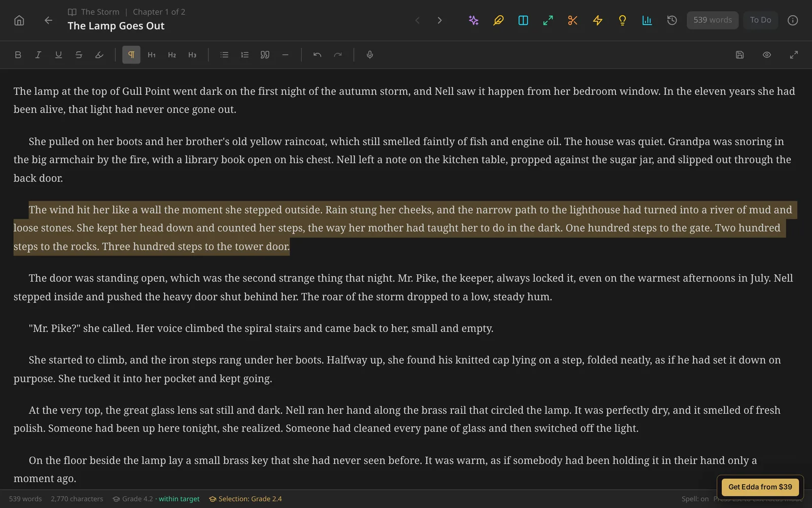The height and width of the screenshot is (508, 812).
Task: Go to the home dashboard icon
Action: click(19, 20)
